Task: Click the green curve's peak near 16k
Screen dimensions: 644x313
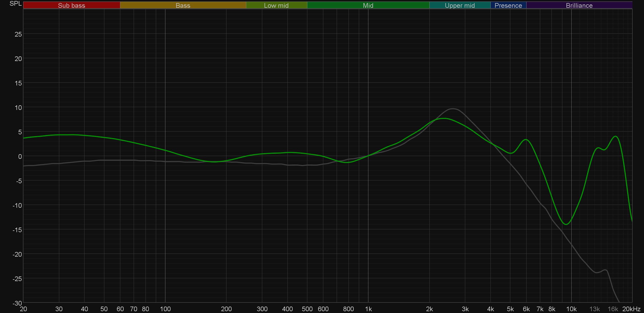Action: tap(616, 136)
